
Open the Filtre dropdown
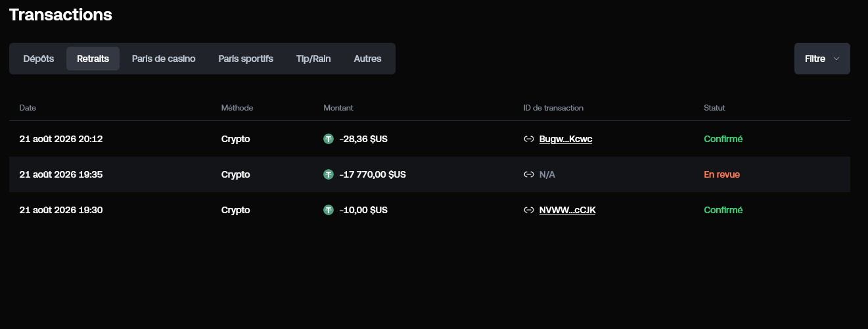coord(822,59)
